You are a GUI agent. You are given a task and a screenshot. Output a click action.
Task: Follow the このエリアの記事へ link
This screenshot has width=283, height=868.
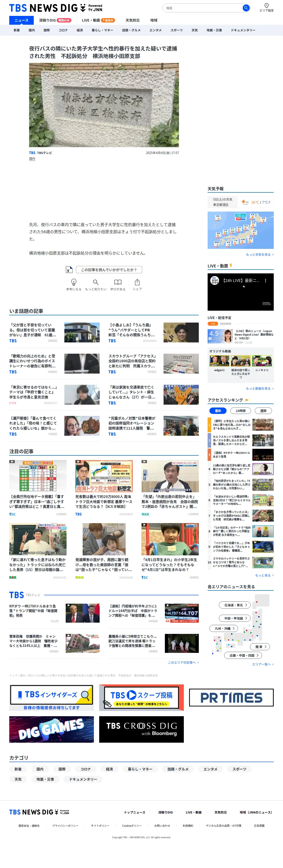183,662
